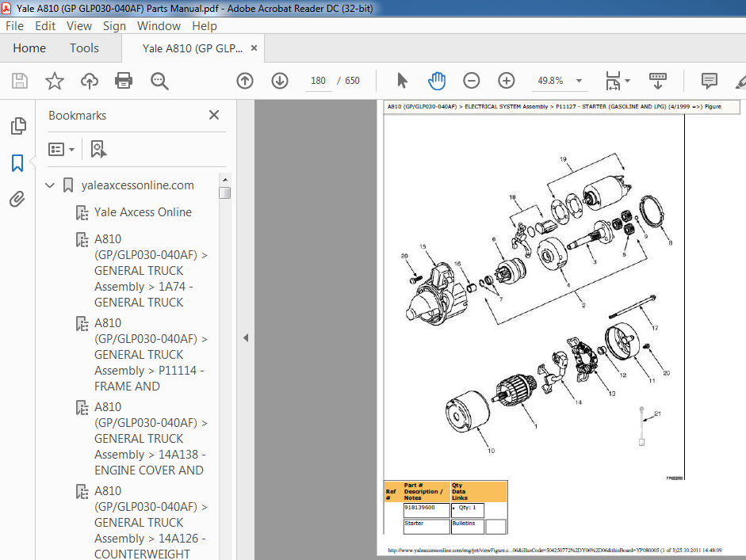The image size is (746, 560).
Task: Open the Yale Axcess Online bookmark
Action: [143, 212]
